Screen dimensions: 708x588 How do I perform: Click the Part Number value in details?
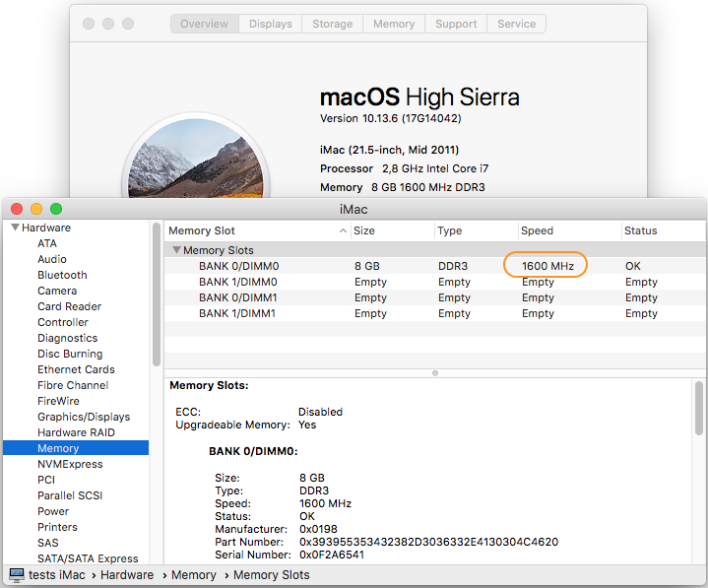(429, 542)
